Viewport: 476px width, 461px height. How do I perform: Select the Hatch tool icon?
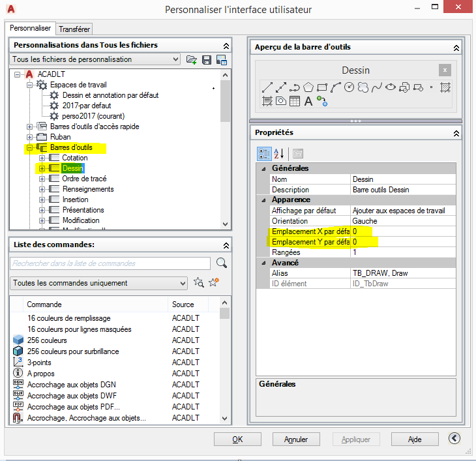tap(445, 87)
